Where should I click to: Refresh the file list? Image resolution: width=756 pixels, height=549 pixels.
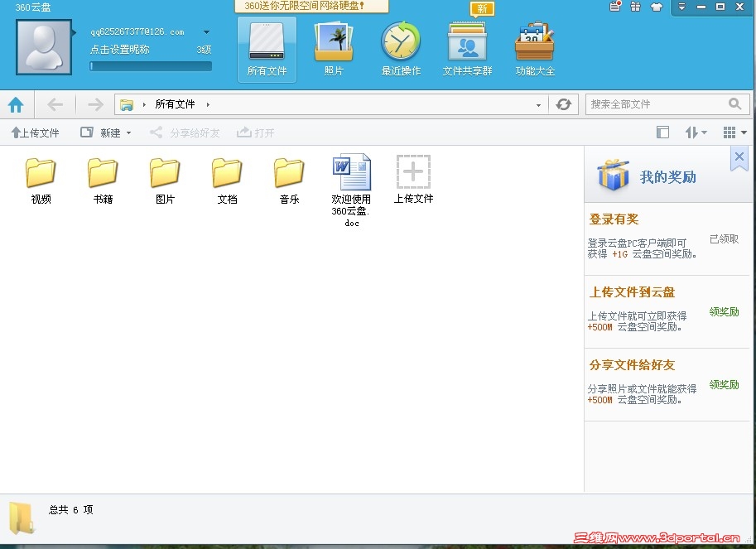click(x=564, y=104)
